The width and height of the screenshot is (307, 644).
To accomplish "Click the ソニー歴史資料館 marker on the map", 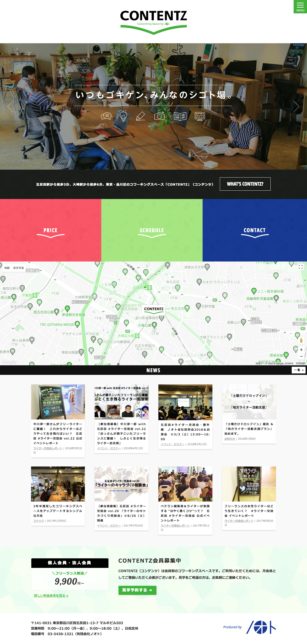I will (254, 291).
